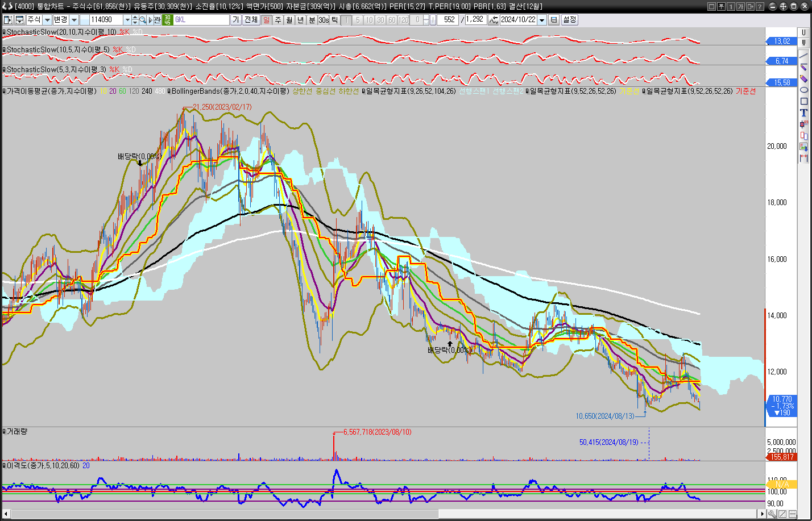Click the title bar help question icon
This screenshot has width=812, height=521.
click(x=759, y=6)
